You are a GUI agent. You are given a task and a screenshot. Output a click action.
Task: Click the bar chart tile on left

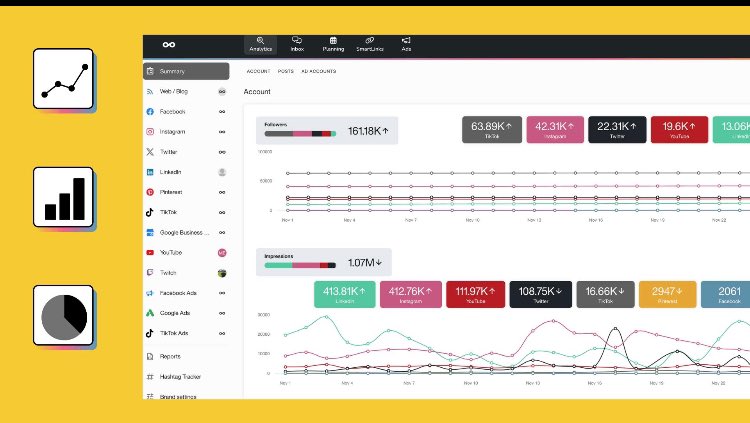tap(63, 197)
